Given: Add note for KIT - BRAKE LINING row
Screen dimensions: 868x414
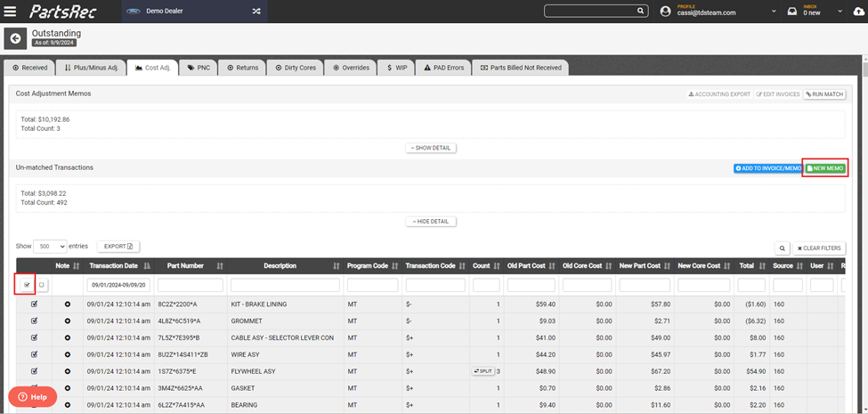Looking at the screenshot, I should pos(68,304).
